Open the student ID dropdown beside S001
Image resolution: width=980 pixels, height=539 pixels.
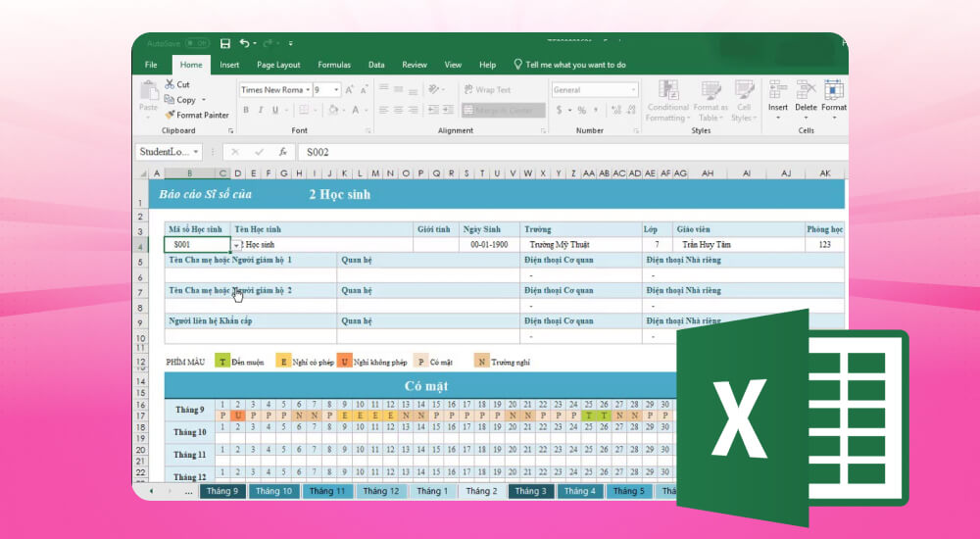tap(236, 245)
